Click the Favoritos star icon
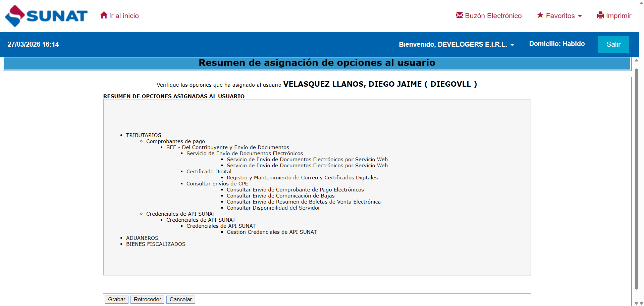The image size is (644, 306). [x=540, y=15]
